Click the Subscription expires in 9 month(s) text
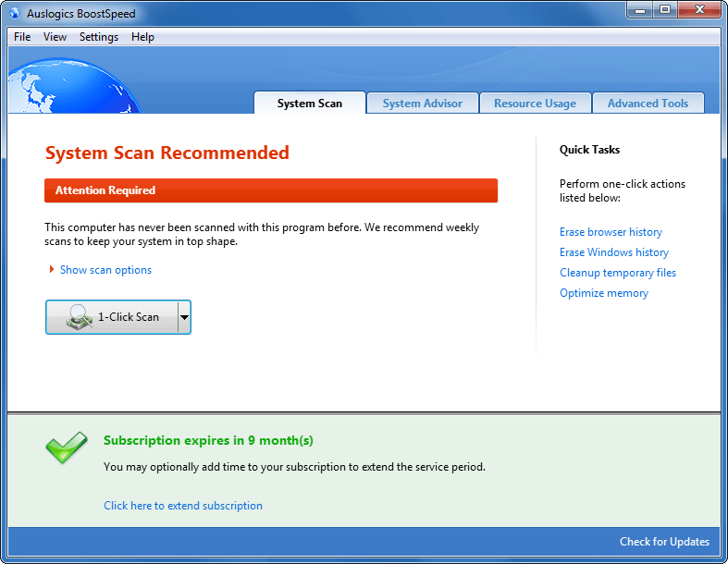728x564 pixels. coord(208,440)
